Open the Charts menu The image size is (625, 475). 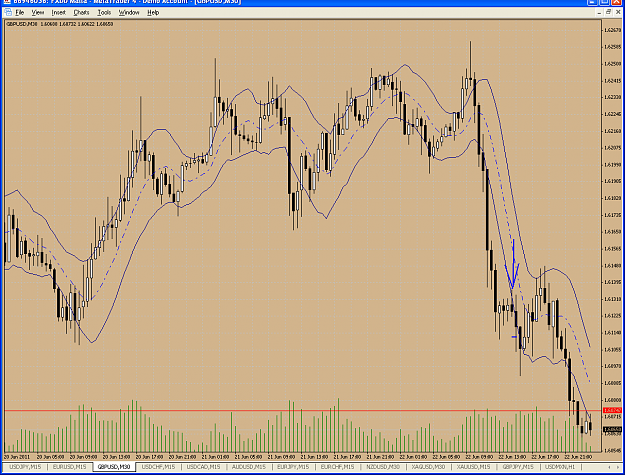click(x=81, y=13)
